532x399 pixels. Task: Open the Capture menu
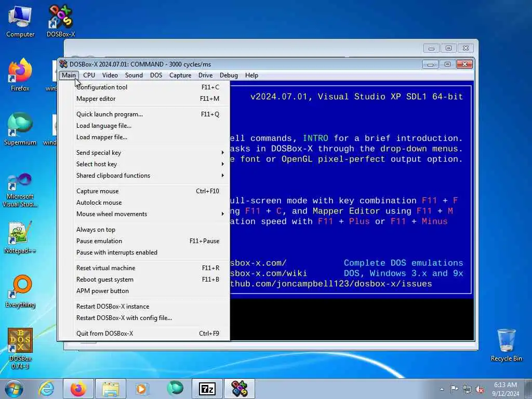(180, 75)
